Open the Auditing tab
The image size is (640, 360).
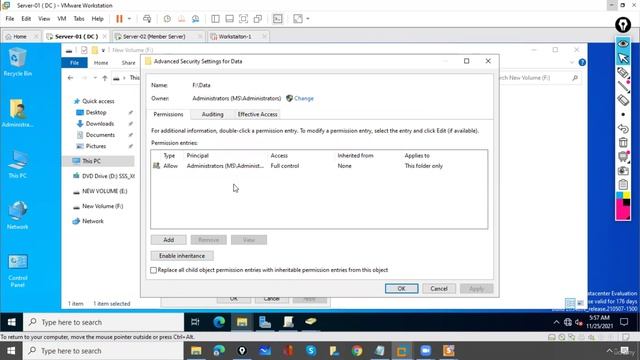[213, 114]
